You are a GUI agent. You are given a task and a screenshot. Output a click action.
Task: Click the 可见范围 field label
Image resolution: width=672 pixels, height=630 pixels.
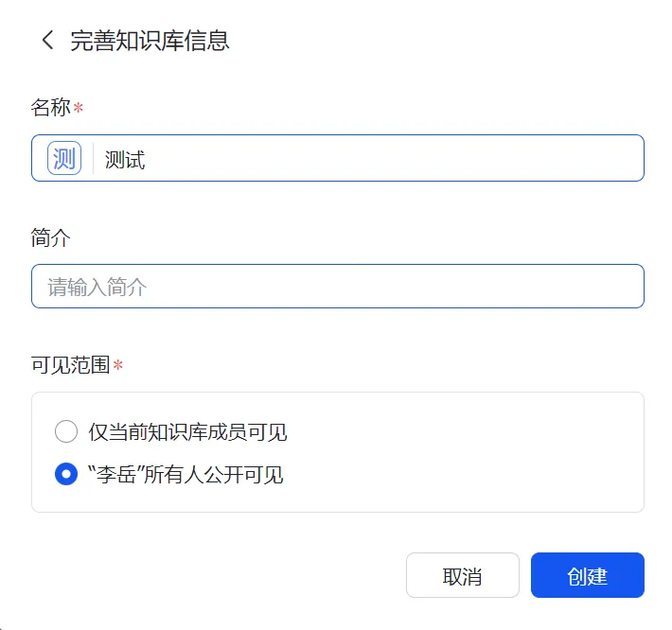pos(71,365)
